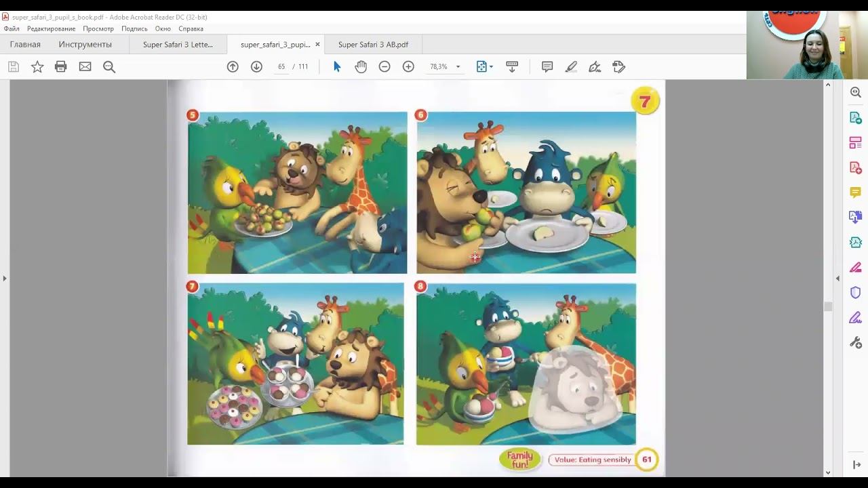Click story picture number 8
The width and height of the screenshot is (868, 488).
(x=526, y=364)
